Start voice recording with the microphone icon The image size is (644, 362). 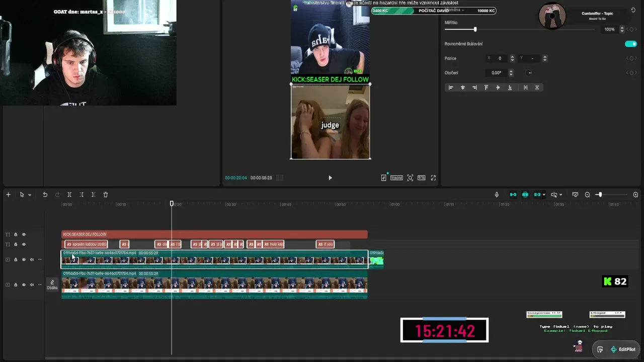497,195
